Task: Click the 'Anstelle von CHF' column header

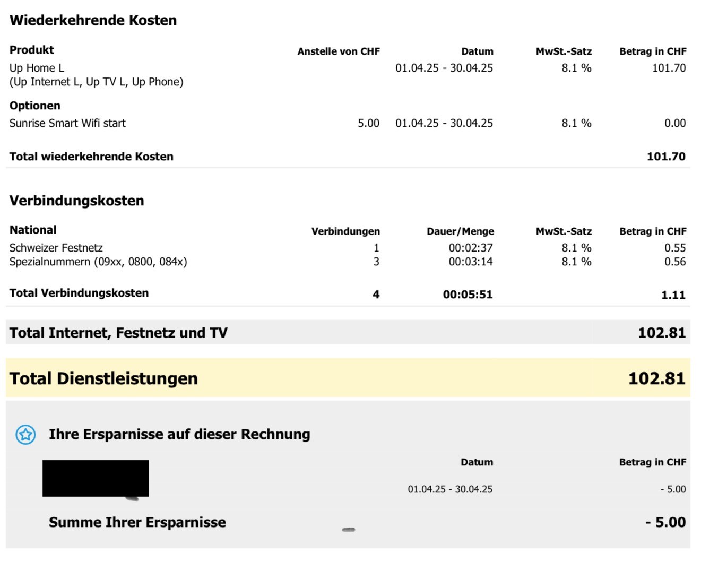Action: pyautogui.click(x=338, y=51)
